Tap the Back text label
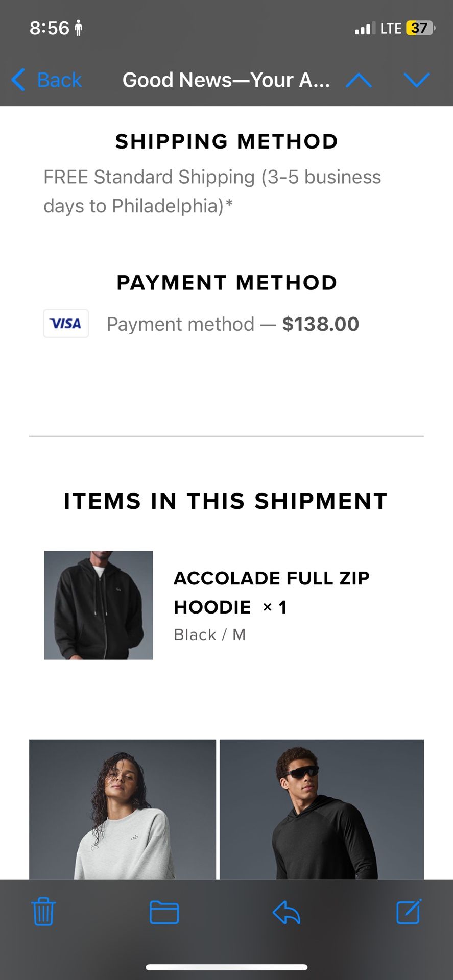The width and height of the screenshot is (453, 980). pos(59,80)
